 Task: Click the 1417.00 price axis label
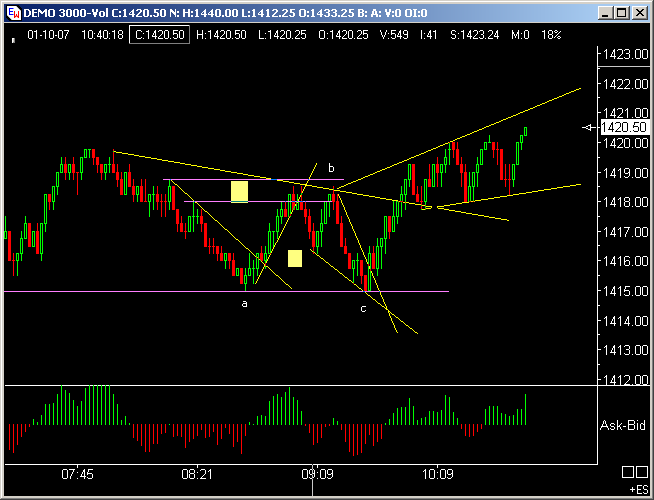[x=625, y=232]
